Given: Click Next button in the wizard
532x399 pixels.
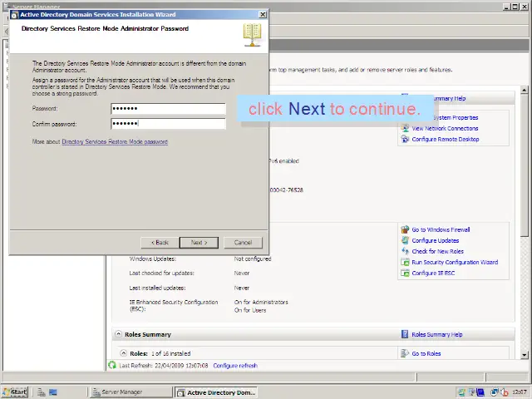Looking at the screenshot, I should click(199, 243).
